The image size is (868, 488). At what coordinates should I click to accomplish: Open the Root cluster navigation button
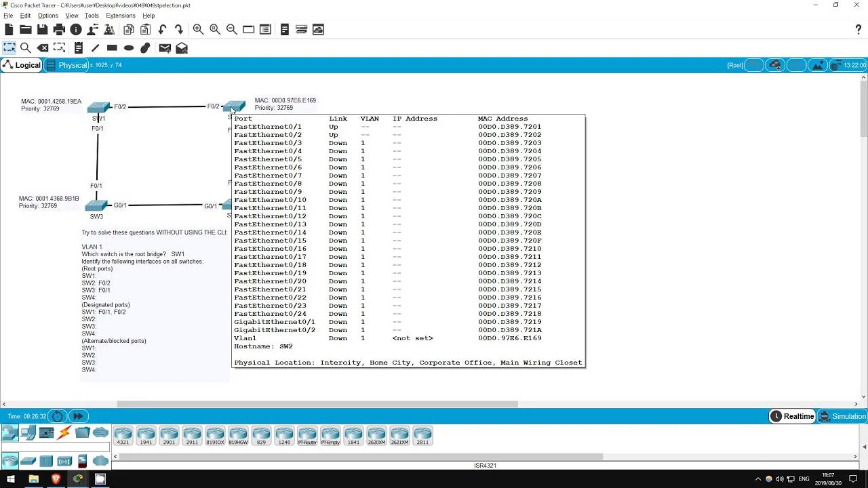pyautogui.click(x=735, y=64)
